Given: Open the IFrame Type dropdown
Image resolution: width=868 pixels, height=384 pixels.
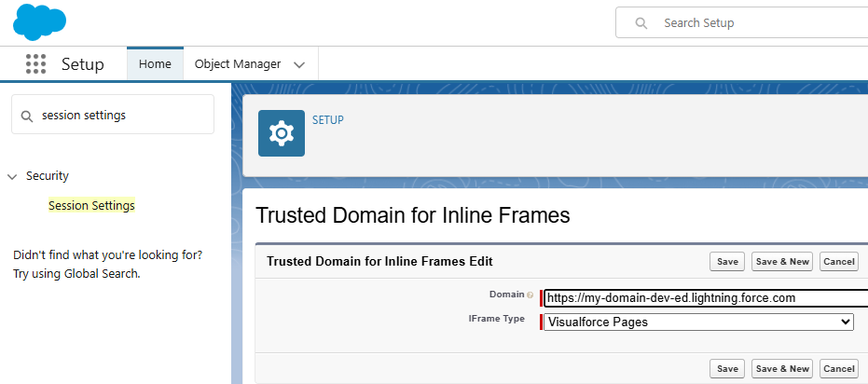Looking at the screenshot, I should coord(698,322).
